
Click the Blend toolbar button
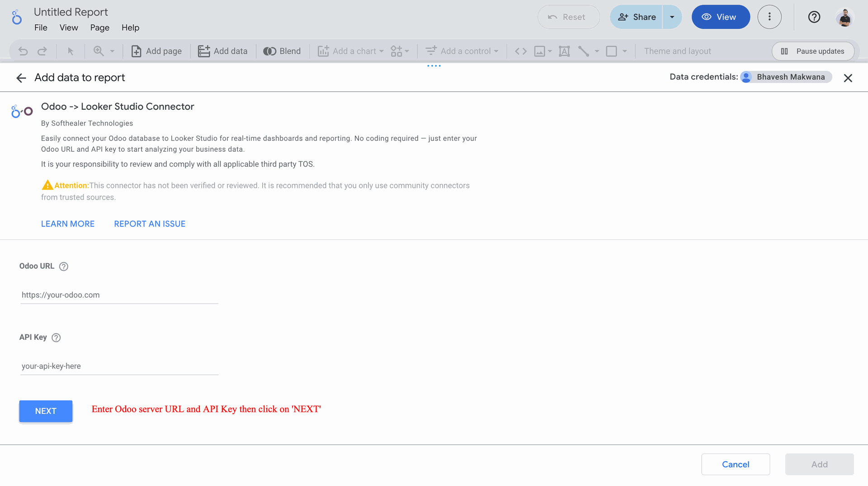coord(282,51)
